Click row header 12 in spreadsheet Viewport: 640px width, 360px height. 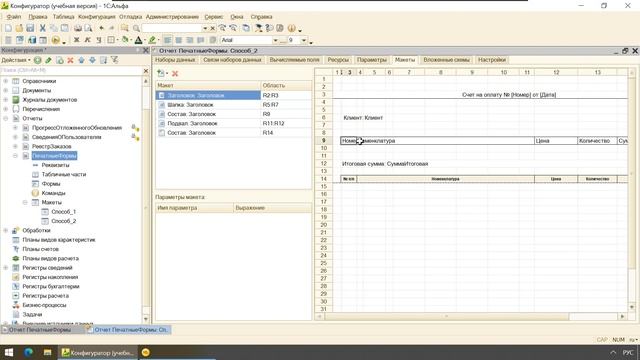pyautogui.click(x=324, y=164)
